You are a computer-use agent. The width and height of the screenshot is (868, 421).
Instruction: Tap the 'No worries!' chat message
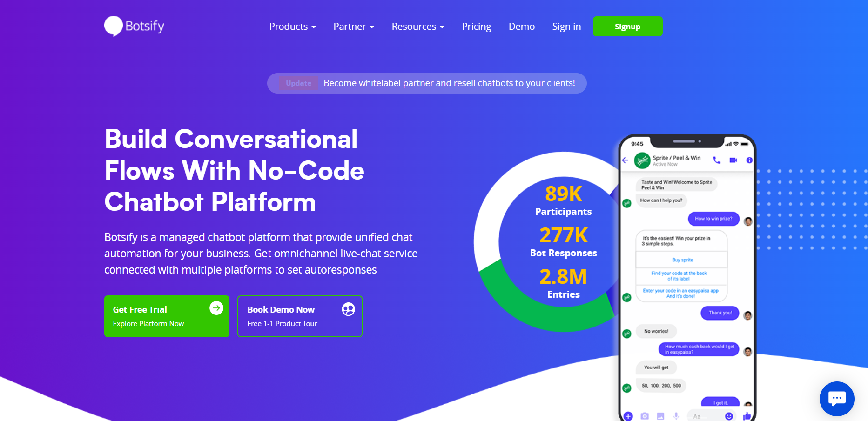click(656, 331)
